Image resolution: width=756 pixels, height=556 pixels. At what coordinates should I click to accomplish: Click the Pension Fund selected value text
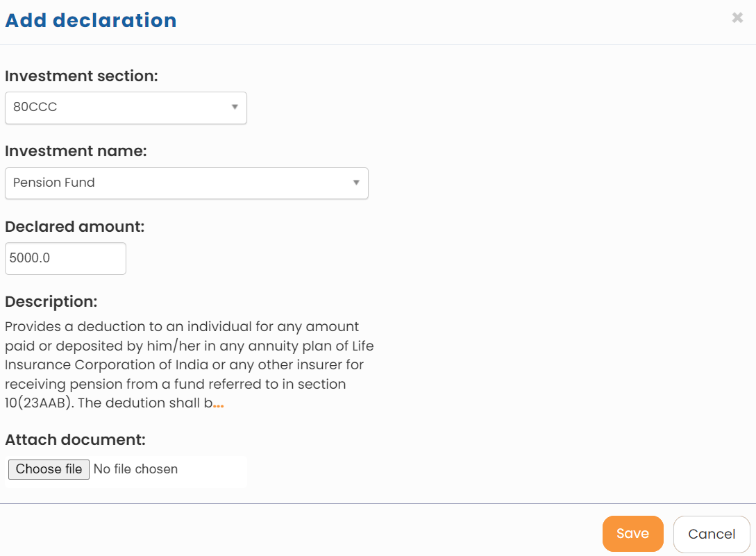click(54, 183)
